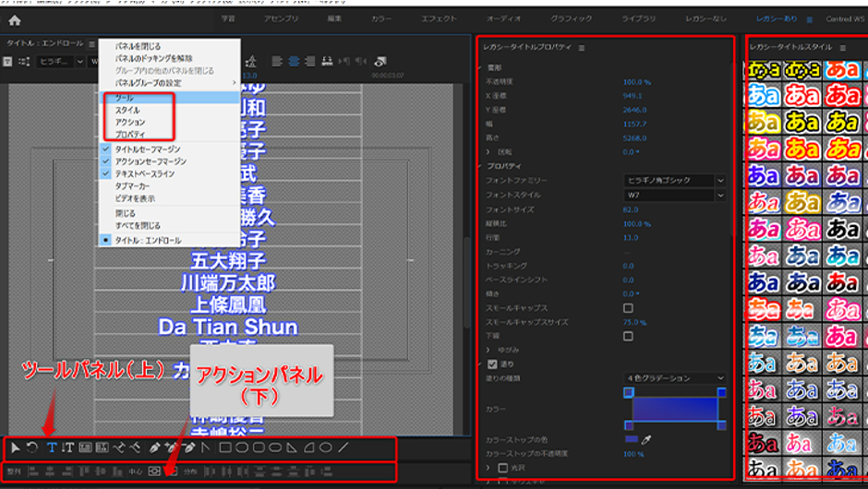Toggle アクションセーフマージン in the menu
Viewport: 868px width, 489px height.
[x=169, y=161]
